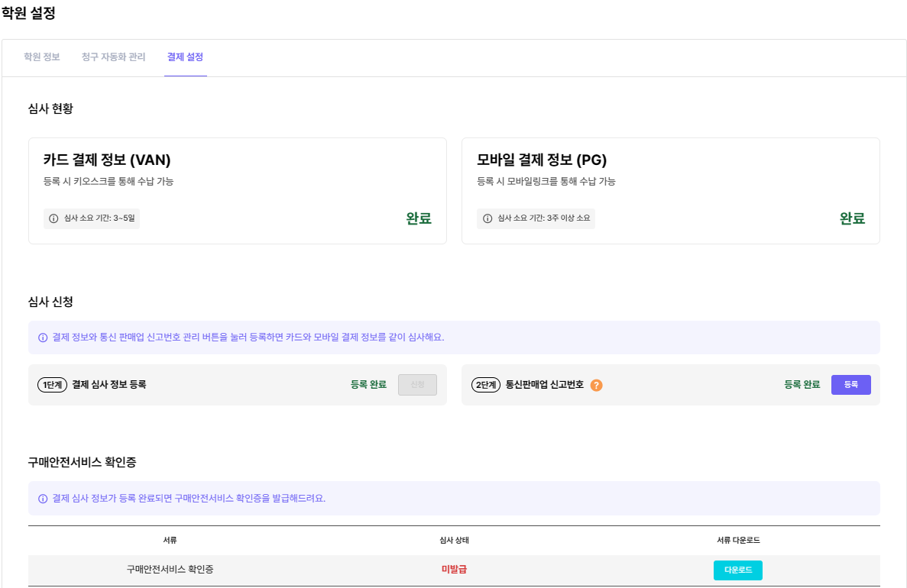Click the grayed-out 신청 button
The width and height of the screenshot is (907, 588).
pos(417,385)
